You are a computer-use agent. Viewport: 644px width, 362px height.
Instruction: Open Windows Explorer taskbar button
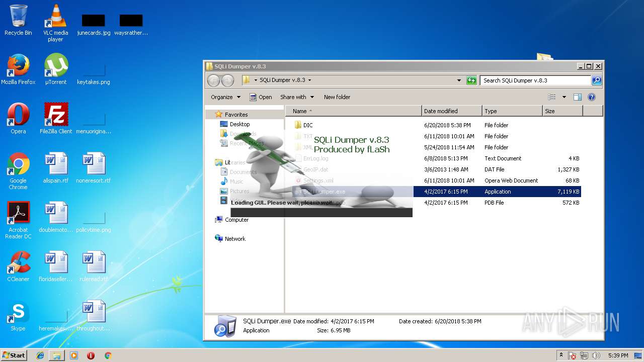[x=57, y=355]
